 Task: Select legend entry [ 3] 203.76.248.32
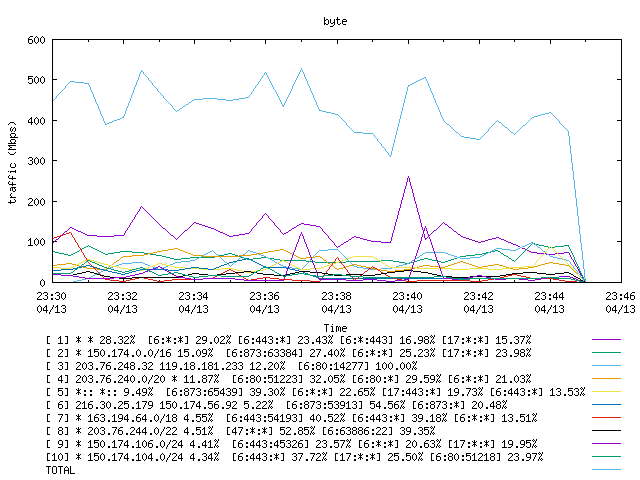[231, 366]
